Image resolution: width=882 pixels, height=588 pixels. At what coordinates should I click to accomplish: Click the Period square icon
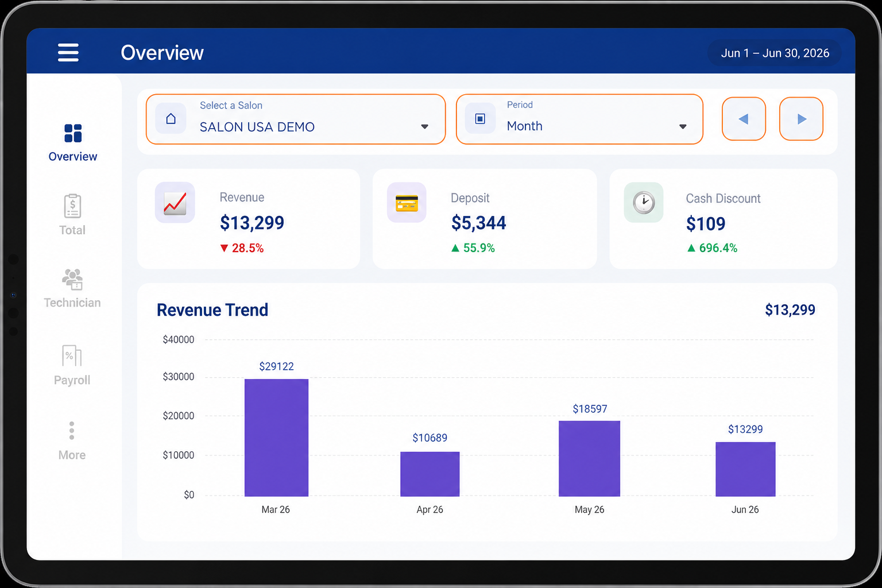click(480, 118)
